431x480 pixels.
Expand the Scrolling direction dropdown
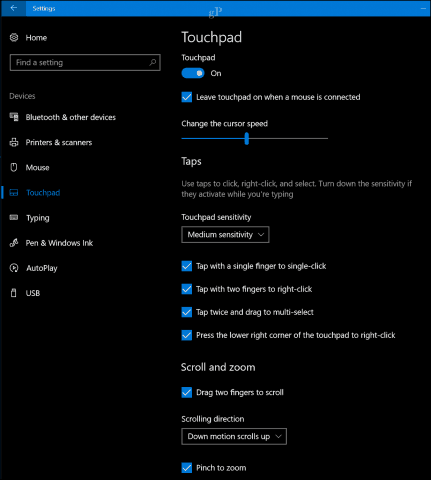coord(234,436)
